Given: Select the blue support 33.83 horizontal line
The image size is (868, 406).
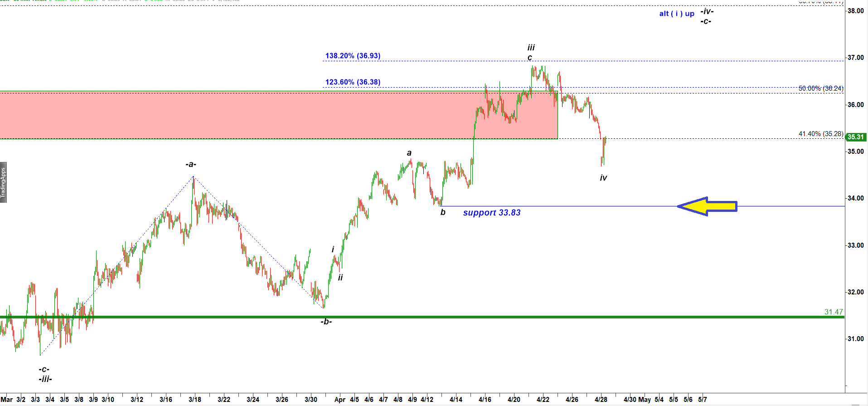Looking at the screenshot, I should (x=567, y=206).
